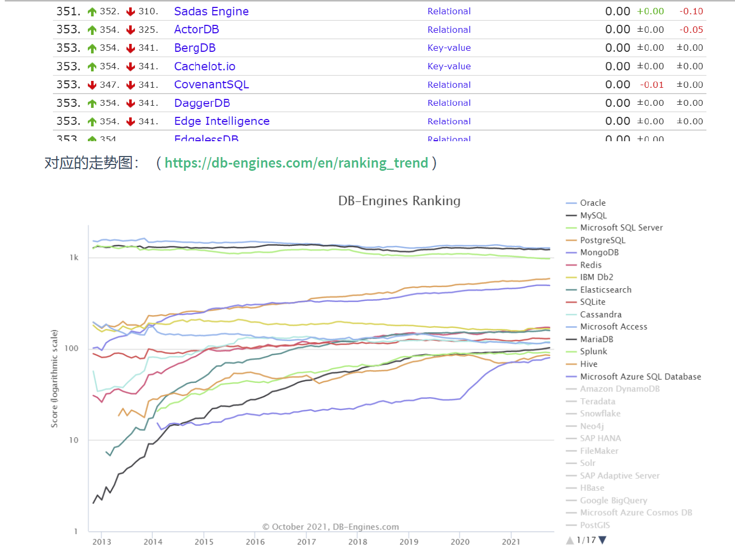Click the DB-Engines Ranking chart title
This screenshot has width=735, height=560.
[399, 201]
